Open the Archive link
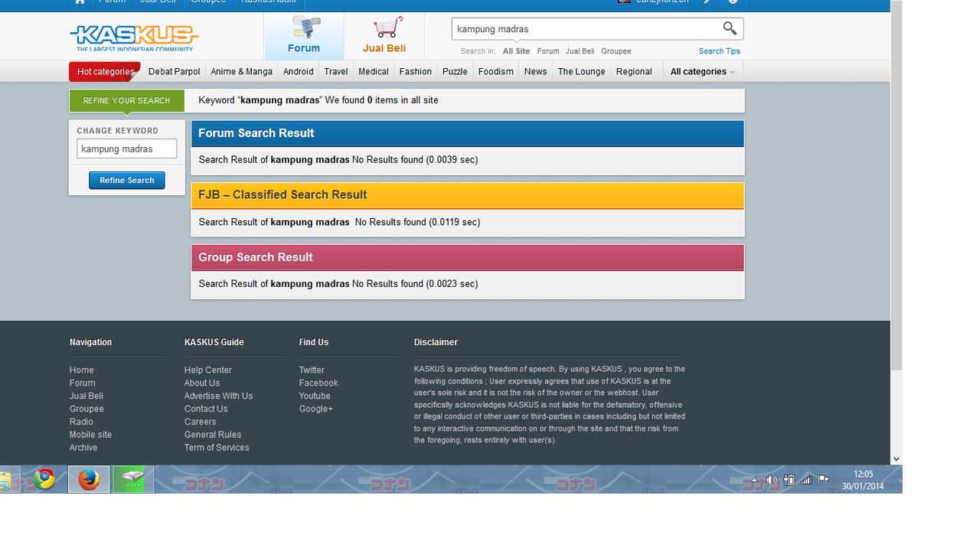Screen dimensions: 980x551 [83, 448]
